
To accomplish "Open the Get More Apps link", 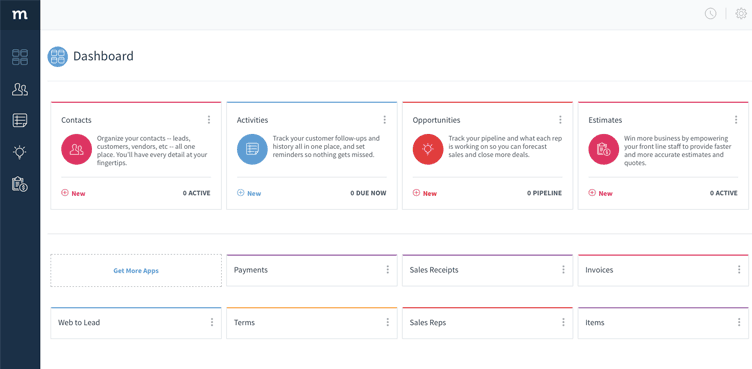I will point(136,271).
